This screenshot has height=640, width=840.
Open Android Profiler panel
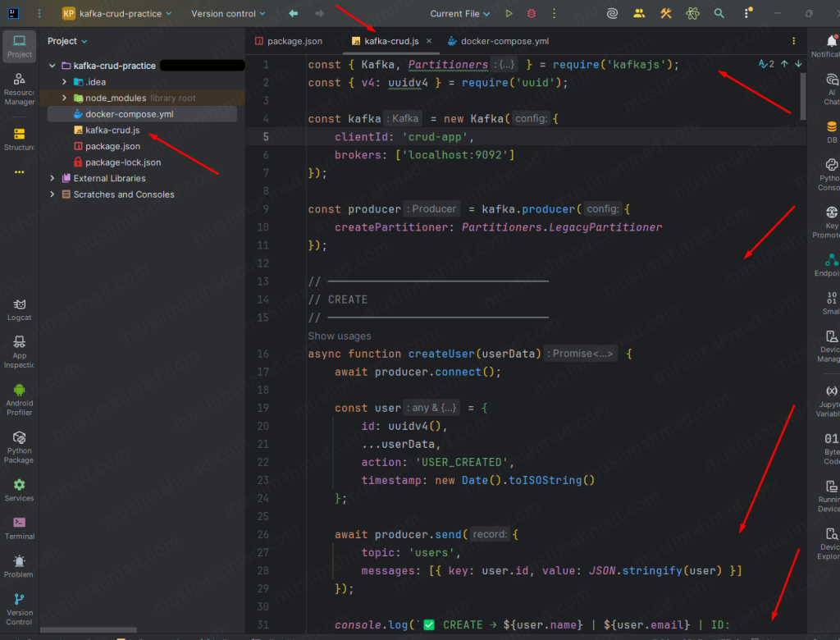click(x=20, y=400)
